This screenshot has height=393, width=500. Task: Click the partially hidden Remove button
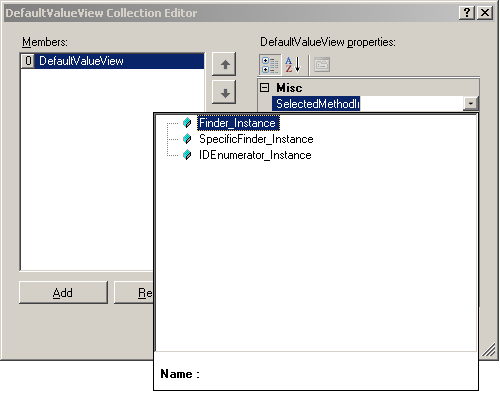134,293
